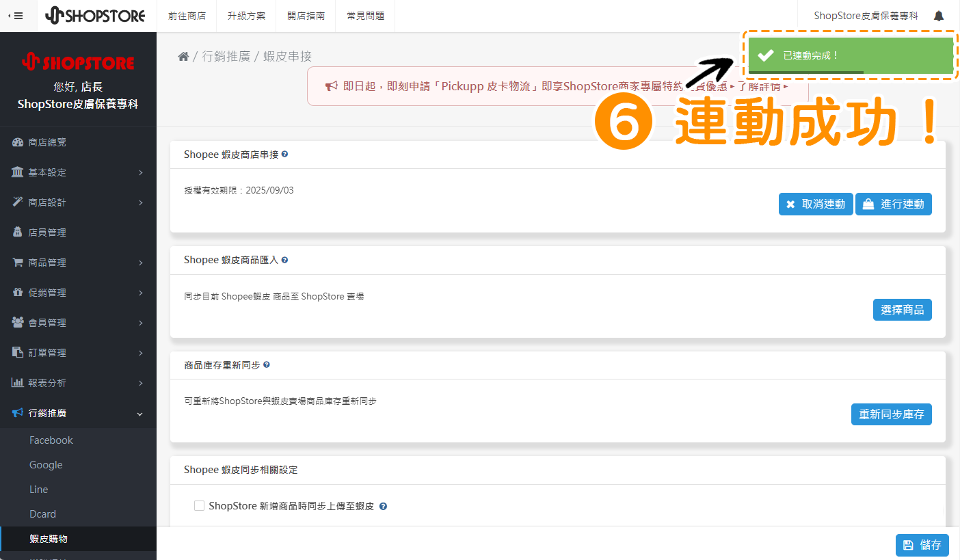Open 店員管理 in sidebar

click(78, 232)
